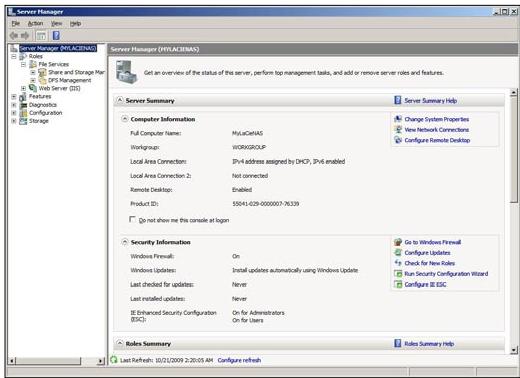Click the Back arrow toolbar icon
This screenshot has width=520, height=378.
pyautogui.click(x=14, y=35)
